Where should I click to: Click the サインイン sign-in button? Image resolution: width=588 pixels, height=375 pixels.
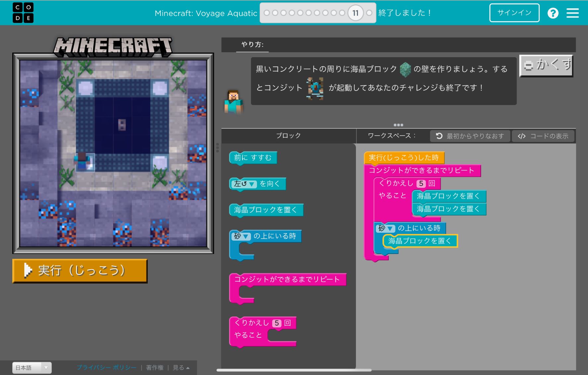pyautogui.click(x=514, y=13)
